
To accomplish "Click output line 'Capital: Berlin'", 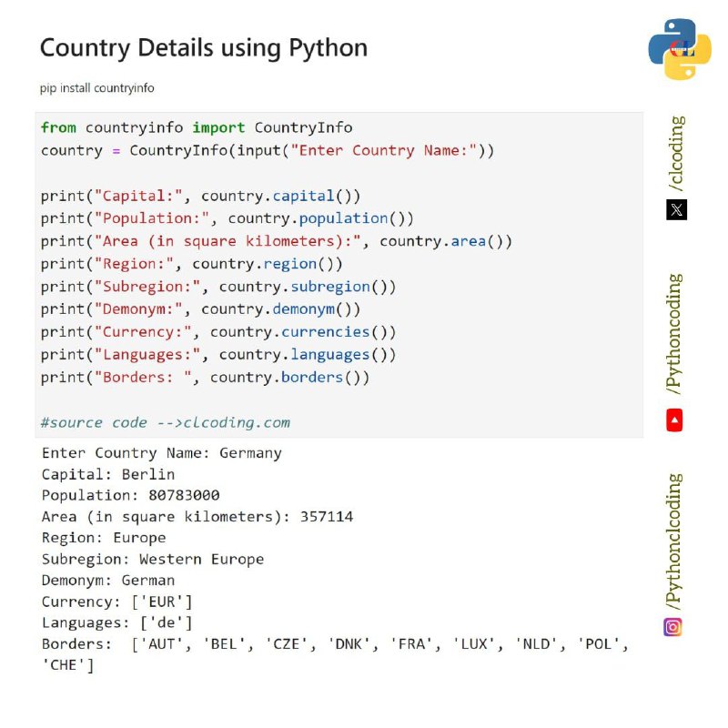I will (x=108, y=474).
